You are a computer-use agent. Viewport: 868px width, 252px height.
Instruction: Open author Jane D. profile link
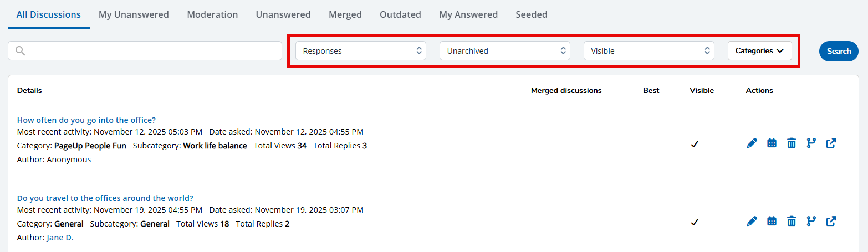coord(60,238)
